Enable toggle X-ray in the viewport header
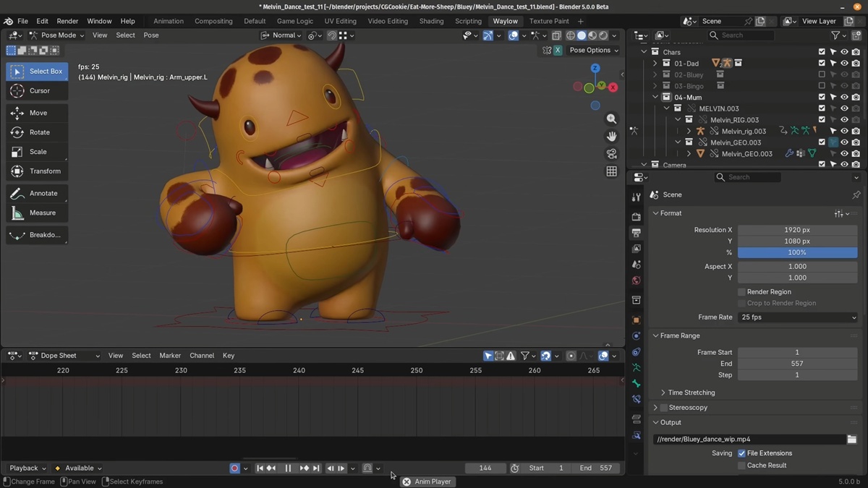The width and height of the screenshot is (868, 488). tap(556, 35)
